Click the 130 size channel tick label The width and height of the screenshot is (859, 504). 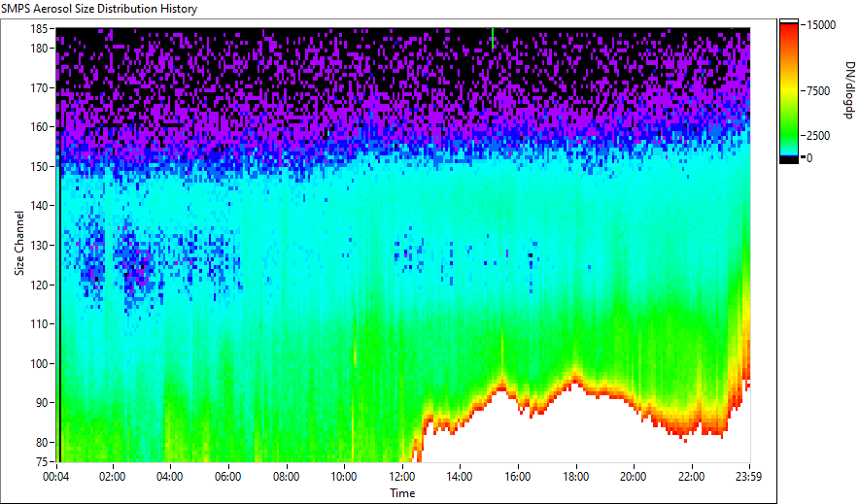coord(38,245)
